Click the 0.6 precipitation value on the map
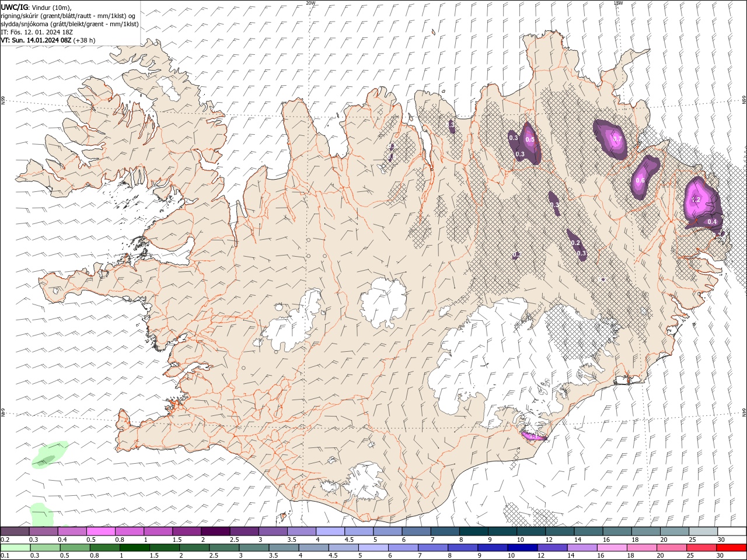Viewport: 747px width, 560px height. (x=640, y=180)
